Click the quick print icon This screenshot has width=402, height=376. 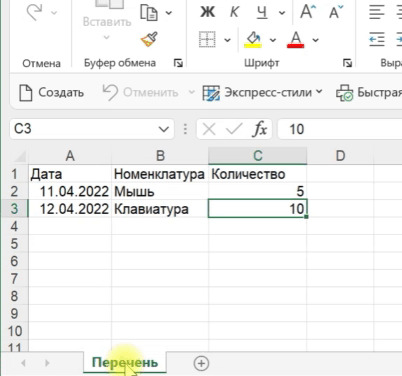344,93
